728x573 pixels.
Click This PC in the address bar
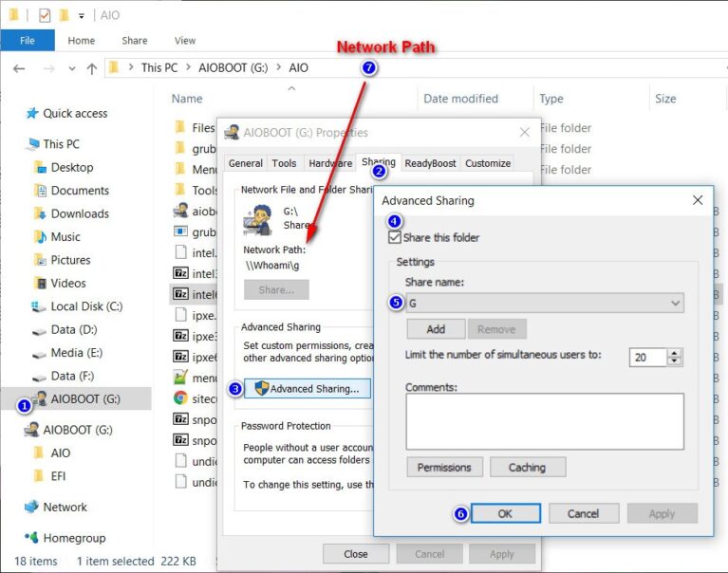click(159, 67)
